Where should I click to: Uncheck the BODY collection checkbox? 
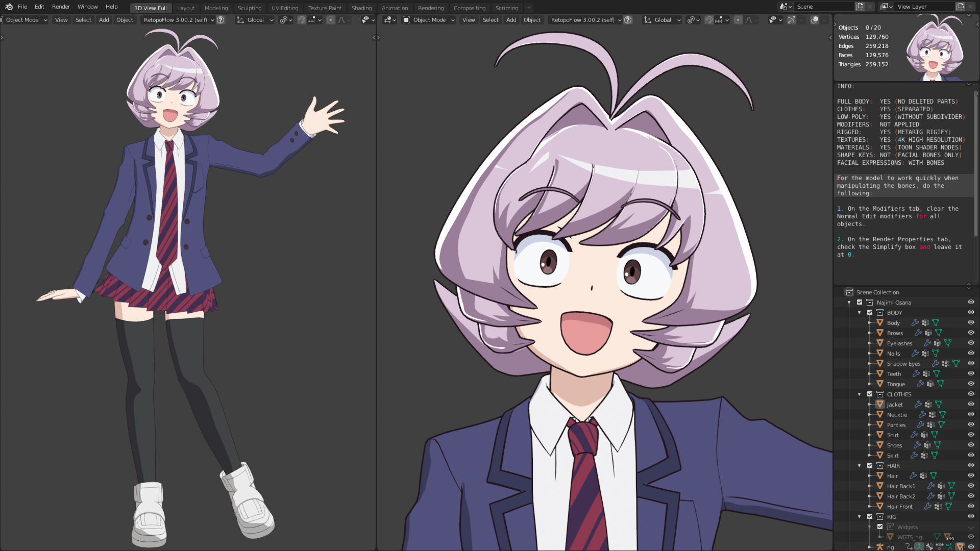[x=870, y=313]
